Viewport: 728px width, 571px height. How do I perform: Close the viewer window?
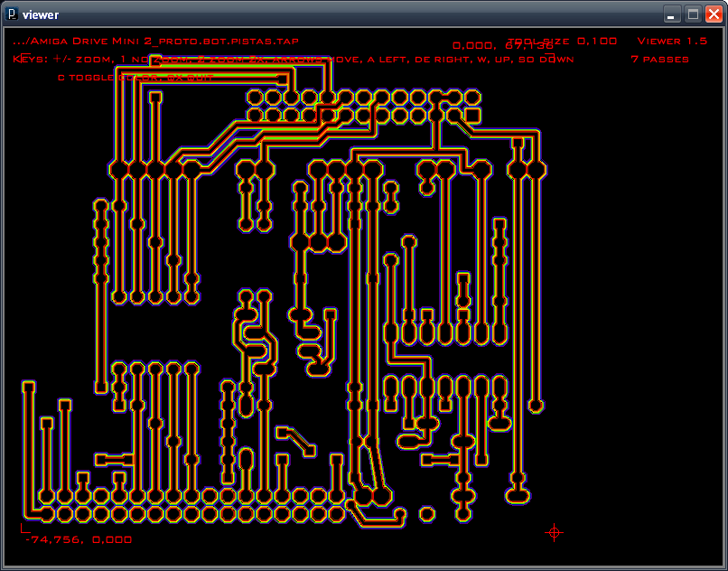(714, 14)
